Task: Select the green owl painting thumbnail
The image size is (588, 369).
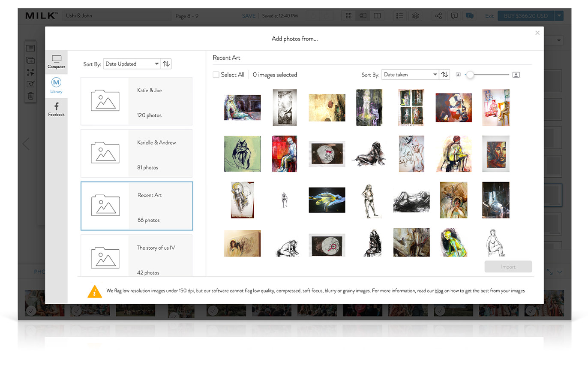Action: (x=243, y=154)
